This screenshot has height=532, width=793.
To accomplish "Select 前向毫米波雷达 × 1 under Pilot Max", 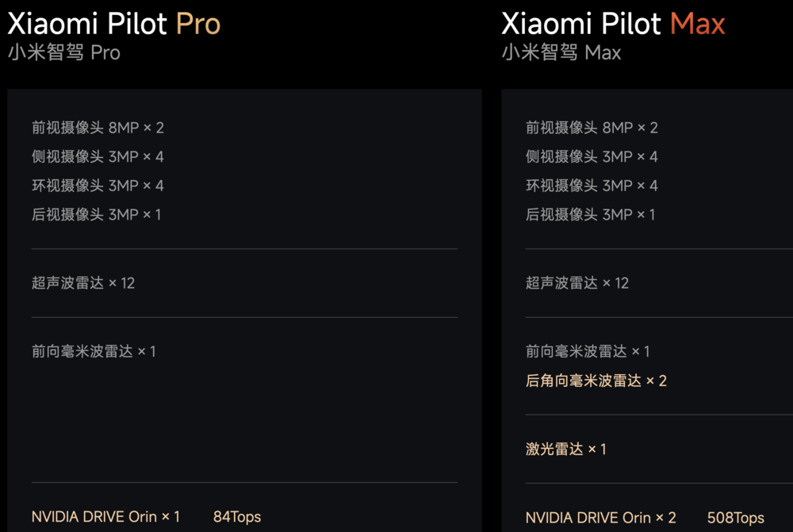I will 588,351.
